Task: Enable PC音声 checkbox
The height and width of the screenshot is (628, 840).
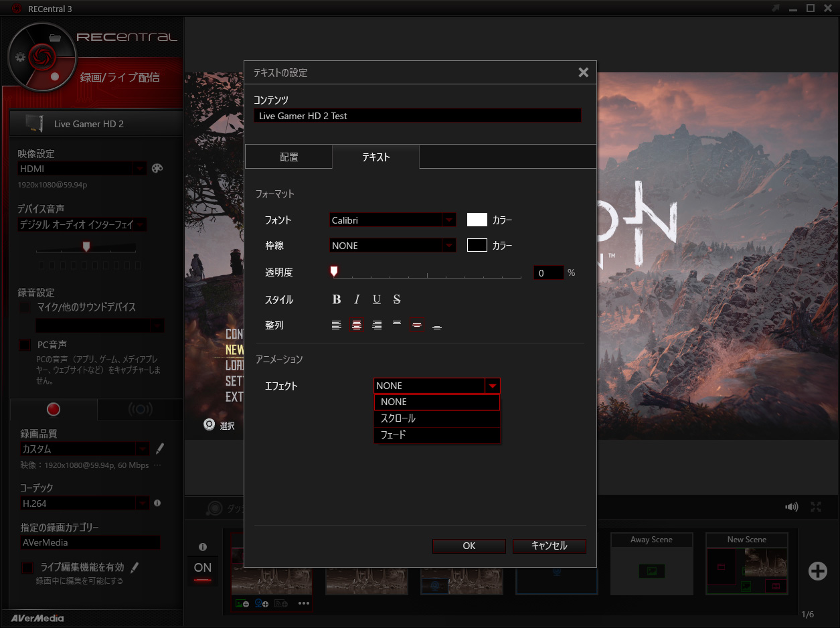Action: pyautogui.click(x=25, y=345)
